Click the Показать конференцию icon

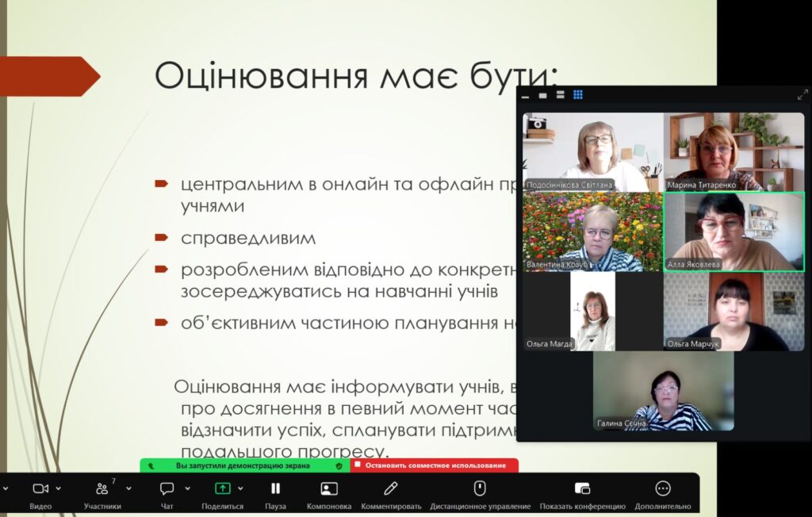pos(583,488)
